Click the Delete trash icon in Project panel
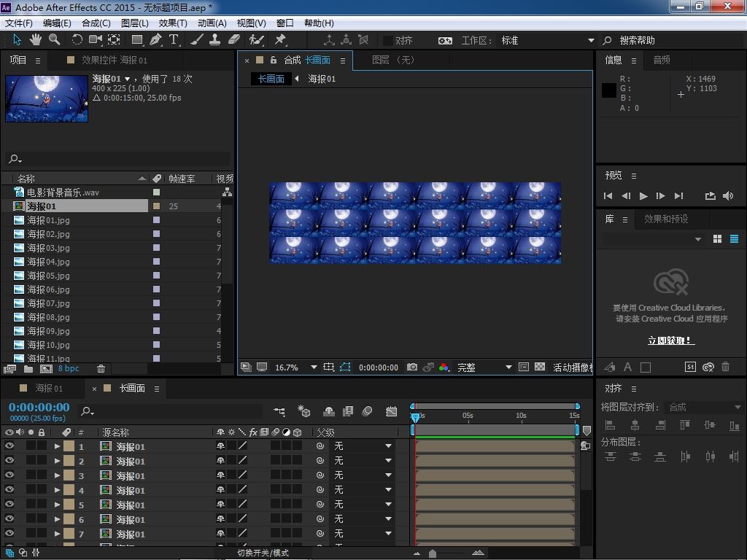The height and width of the screenshot is (560, 747). coord(101,369)
